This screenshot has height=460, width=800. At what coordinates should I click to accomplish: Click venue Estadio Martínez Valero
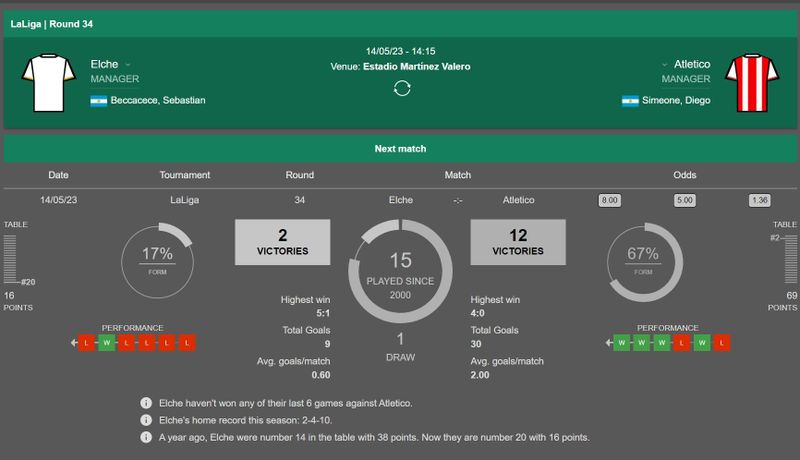click(x=417, y=67)
